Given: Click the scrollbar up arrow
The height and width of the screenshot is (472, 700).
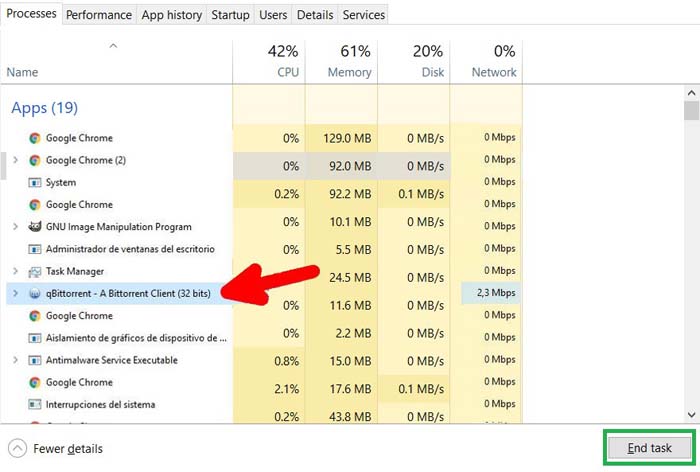Looking at the screenshot, I should tap(691, 93).
